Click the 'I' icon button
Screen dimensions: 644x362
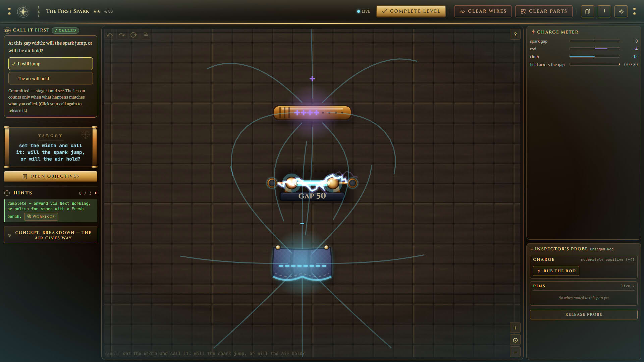(x=604, y=11)
